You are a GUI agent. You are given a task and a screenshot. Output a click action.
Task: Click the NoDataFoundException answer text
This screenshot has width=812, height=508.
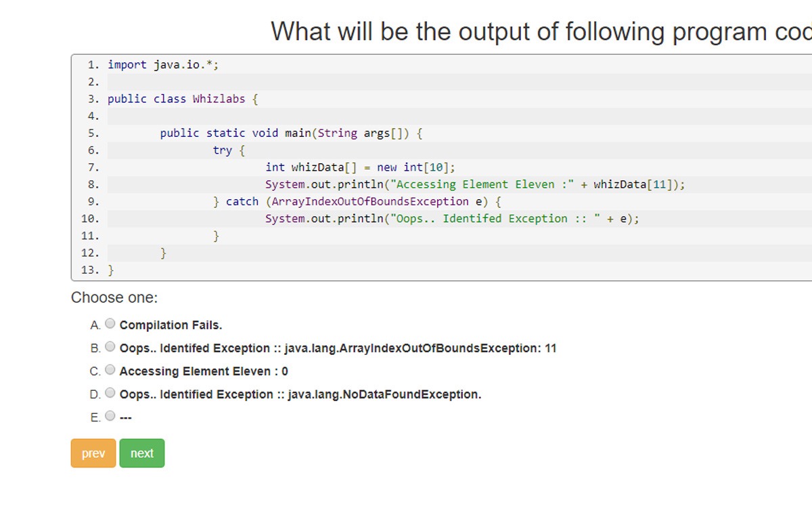[x=300, y=394]
